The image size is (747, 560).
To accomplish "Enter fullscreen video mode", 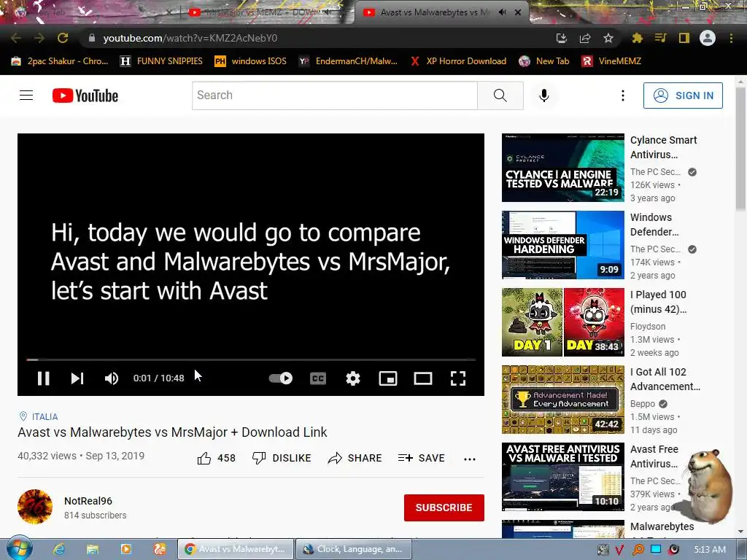I will 458,378.
